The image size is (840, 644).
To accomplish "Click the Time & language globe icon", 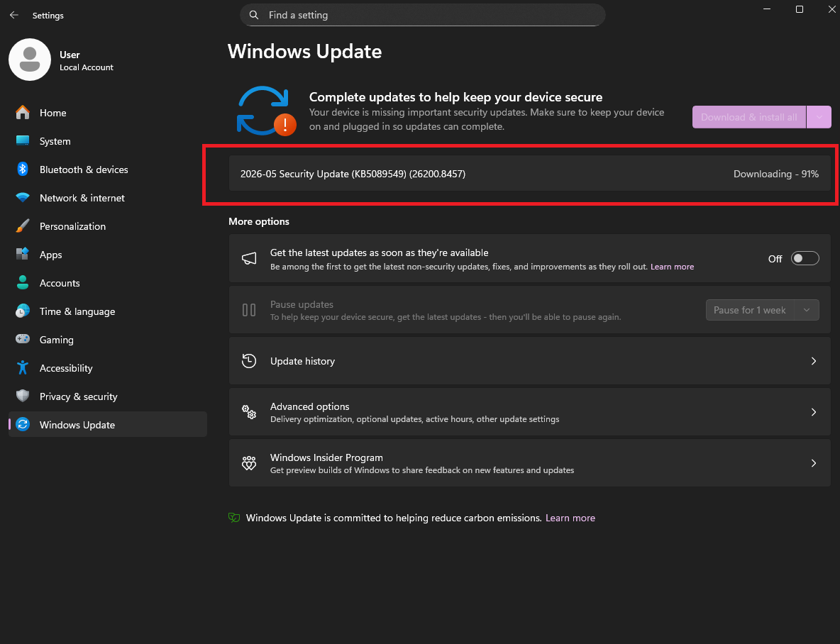I will pyautogui.click(x=23, y=311).
